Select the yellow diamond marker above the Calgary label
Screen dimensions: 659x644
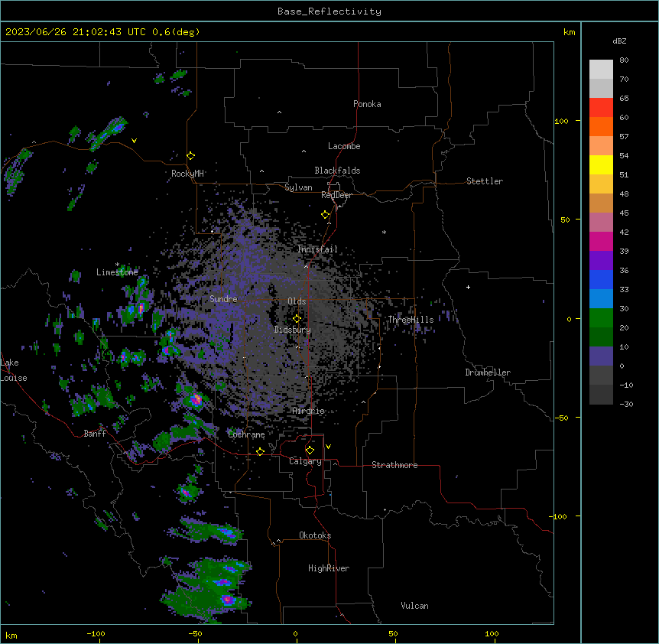pyautogui.click(x=310, y=450)
